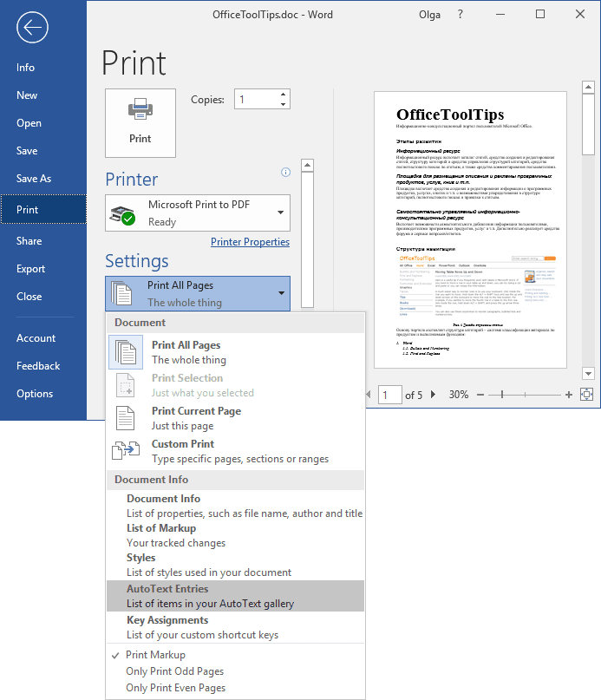Choose Custom Print option
Image resolution: width=601 pixels, height=700 pixels.
click(235, 451)
